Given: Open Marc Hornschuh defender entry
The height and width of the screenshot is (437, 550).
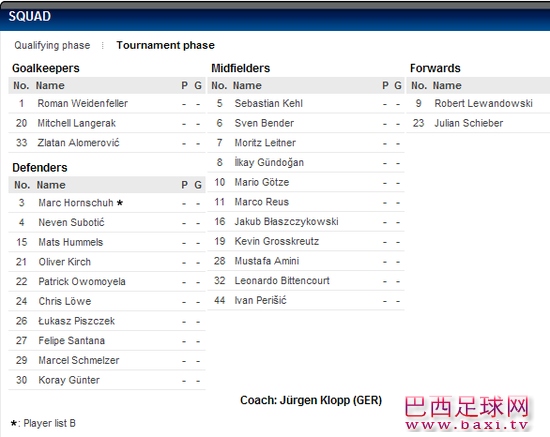Looking at the screenshot, I should coord(76,203).
